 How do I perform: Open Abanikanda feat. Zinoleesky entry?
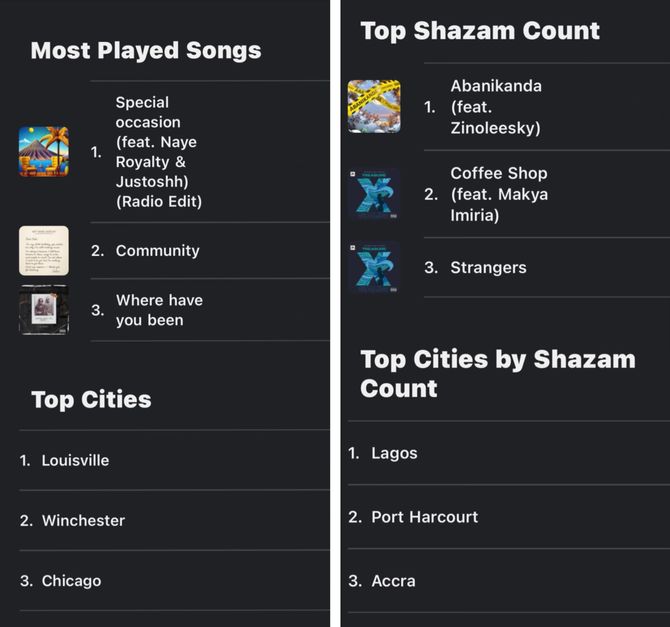(x=496, y=107)
